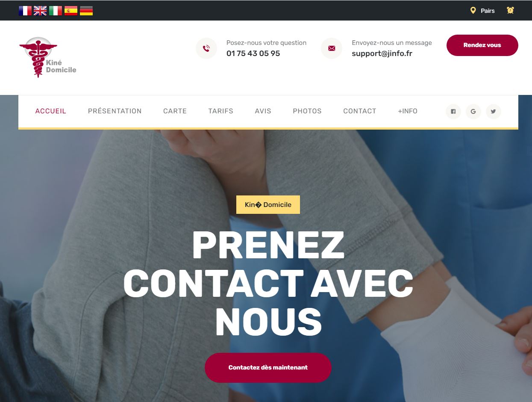Screen dimensions: 532x402
Task: Open the Twitter social icon
Action: [494, 111]
